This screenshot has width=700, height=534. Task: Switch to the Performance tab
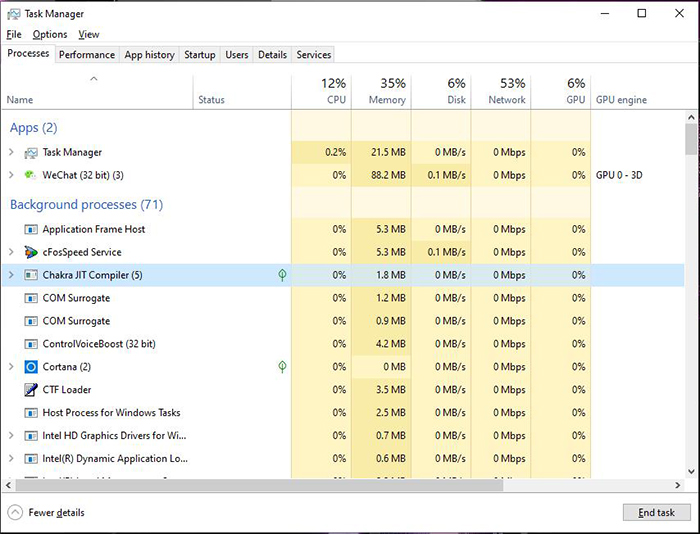tap(86, 55)
